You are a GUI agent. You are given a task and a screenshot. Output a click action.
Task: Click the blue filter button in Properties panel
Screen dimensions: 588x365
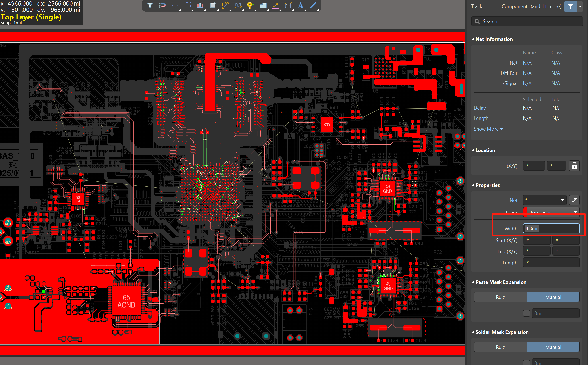[570, 6]
